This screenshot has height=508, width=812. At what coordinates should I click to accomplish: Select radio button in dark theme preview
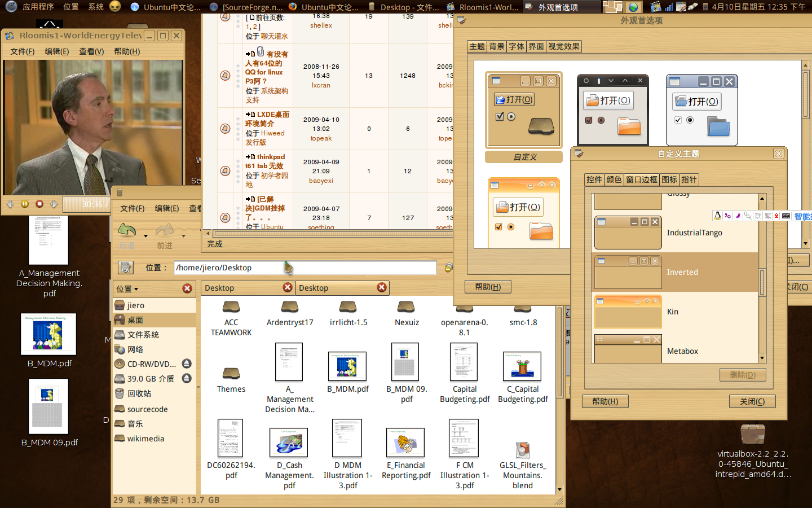coord(601,120)
